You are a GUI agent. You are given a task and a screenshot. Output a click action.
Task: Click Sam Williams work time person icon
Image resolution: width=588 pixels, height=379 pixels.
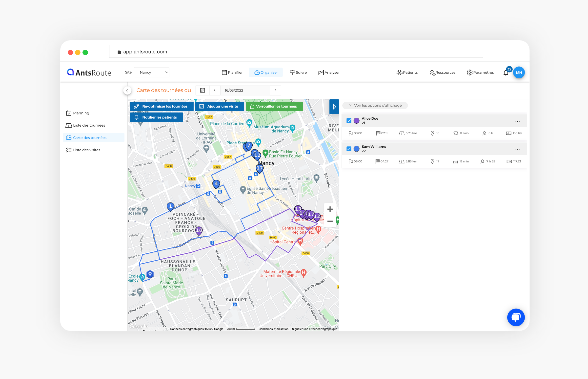482,161
